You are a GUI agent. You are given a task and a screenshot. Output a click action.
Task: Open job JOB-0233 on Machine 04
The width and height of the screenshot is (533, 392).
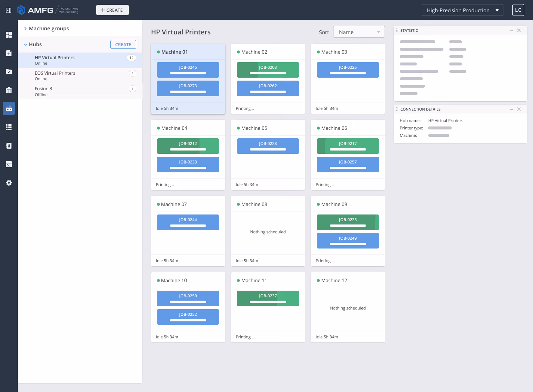[x=188, y=165]
